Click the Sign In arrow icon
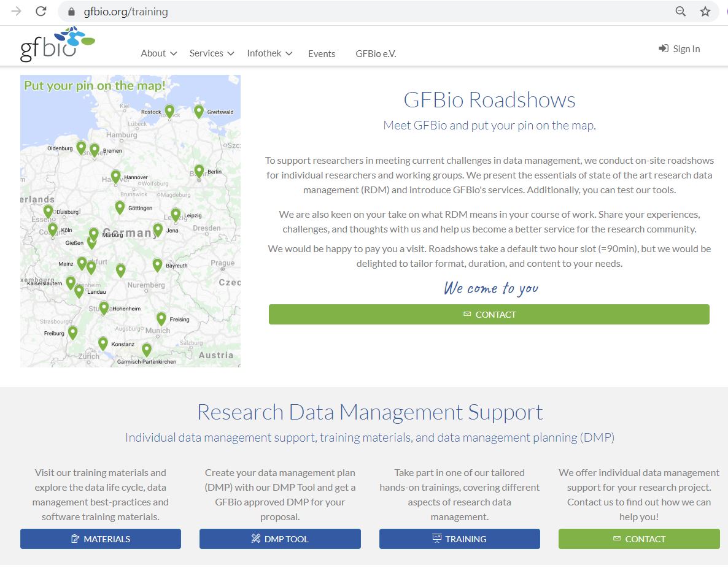Screen dimensions: 728x568 [664, 48]
